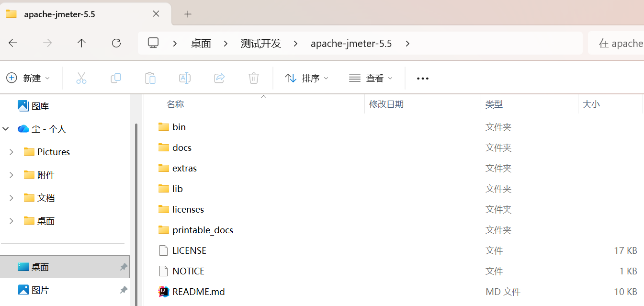Screen dimensions: 644x306
Task: Collapse the 尘 - 个人 OneDrive node
Action: click(x=6, y=129)
